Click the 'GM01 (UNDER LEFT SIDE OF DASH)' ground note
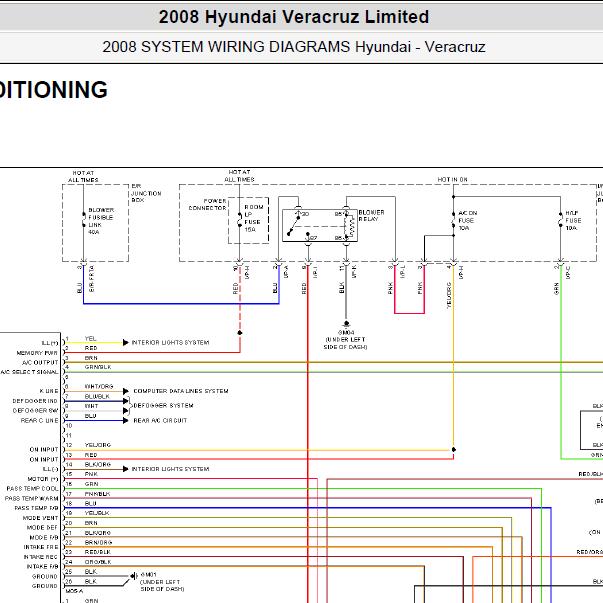 (162, 581)
